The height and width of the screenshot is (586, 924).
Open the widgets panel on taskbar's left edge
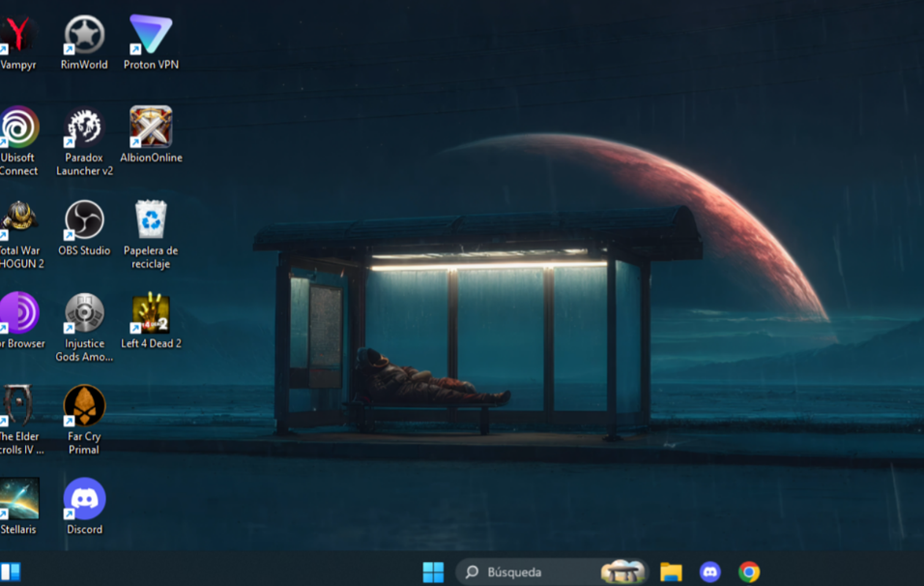click(x=11, y=571)
